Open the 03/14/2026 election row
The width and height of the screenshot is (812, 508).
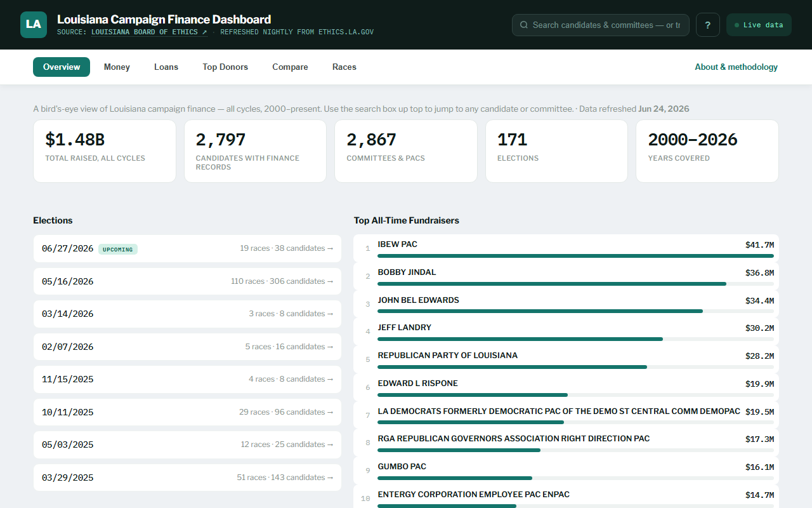(x=187, y=314)
